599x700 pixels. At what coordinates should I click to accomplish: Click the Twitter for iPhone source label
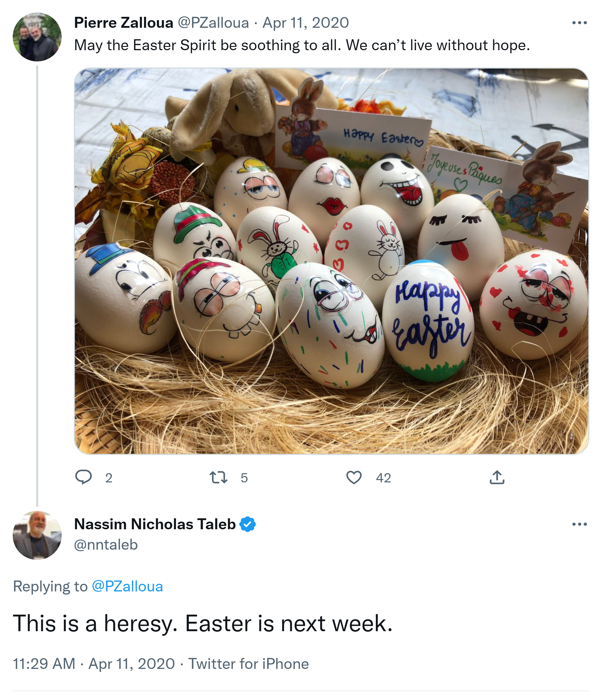pyautogui.click(x=248, y=664)
